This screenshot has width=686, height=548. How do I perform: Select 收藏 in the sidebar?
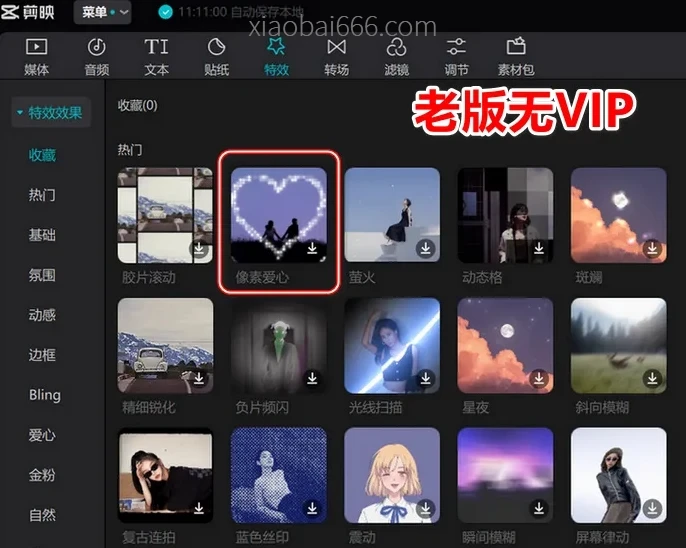tap(42, 155)
